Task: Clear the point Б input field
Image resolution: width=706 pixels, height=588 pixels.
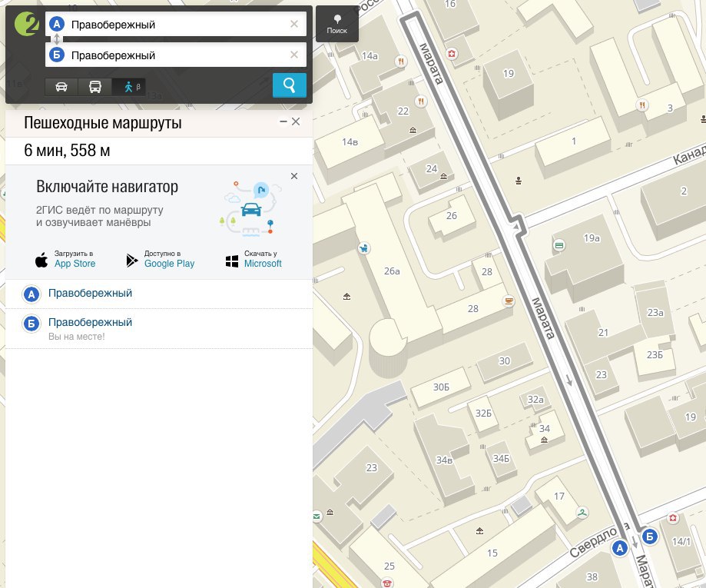Action: pyautogui.click(x=294, y=55)
